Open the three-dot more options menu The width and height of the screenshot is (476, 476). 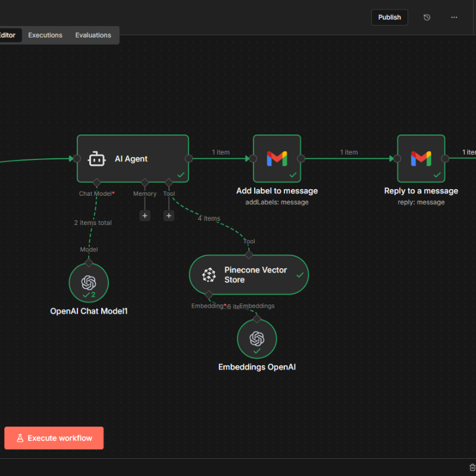pyautogui.click(x=454, y=17)
